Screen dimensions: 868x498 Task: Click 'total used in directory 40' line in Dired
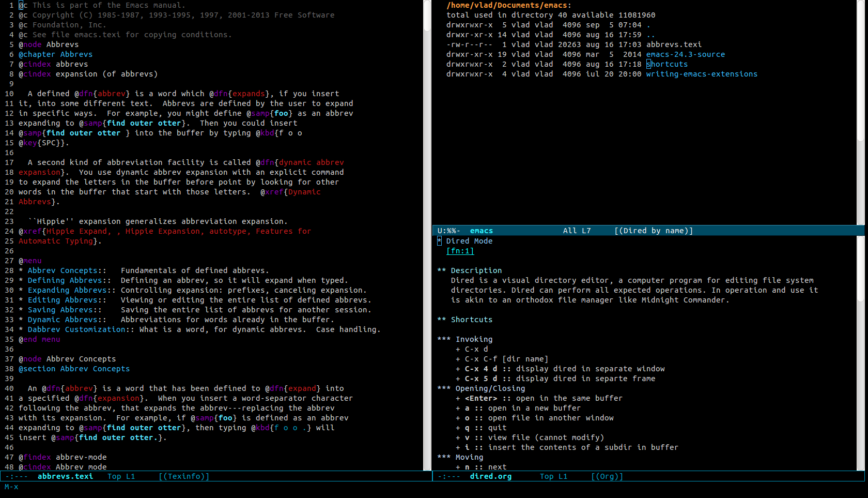(x=551, y=15)
